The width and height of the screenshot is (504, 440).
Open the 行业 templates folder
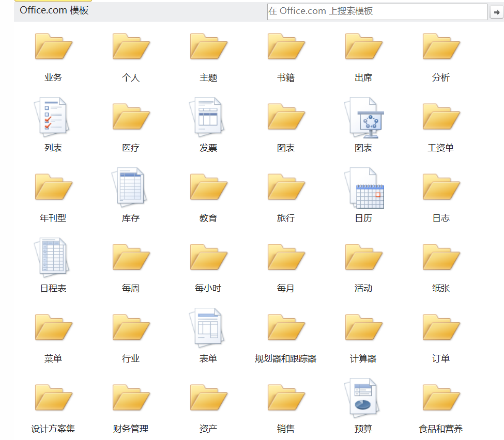[x=131, y=328]
